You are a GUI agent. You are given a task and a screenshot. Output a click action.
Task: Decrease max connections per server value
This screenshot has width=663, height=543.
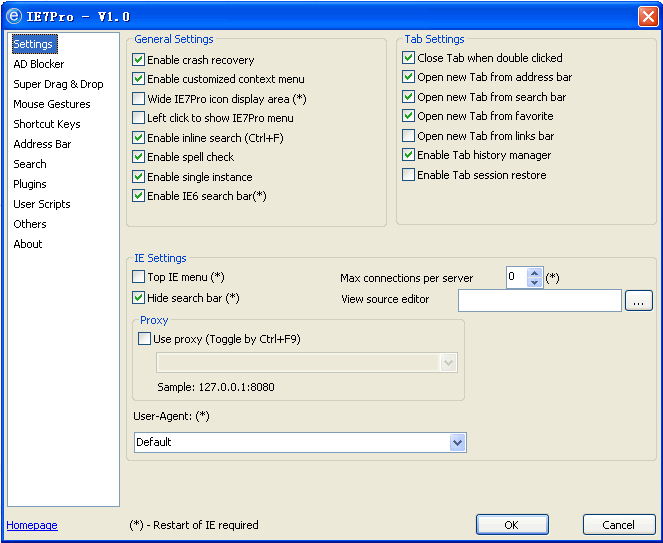(534, 283)
